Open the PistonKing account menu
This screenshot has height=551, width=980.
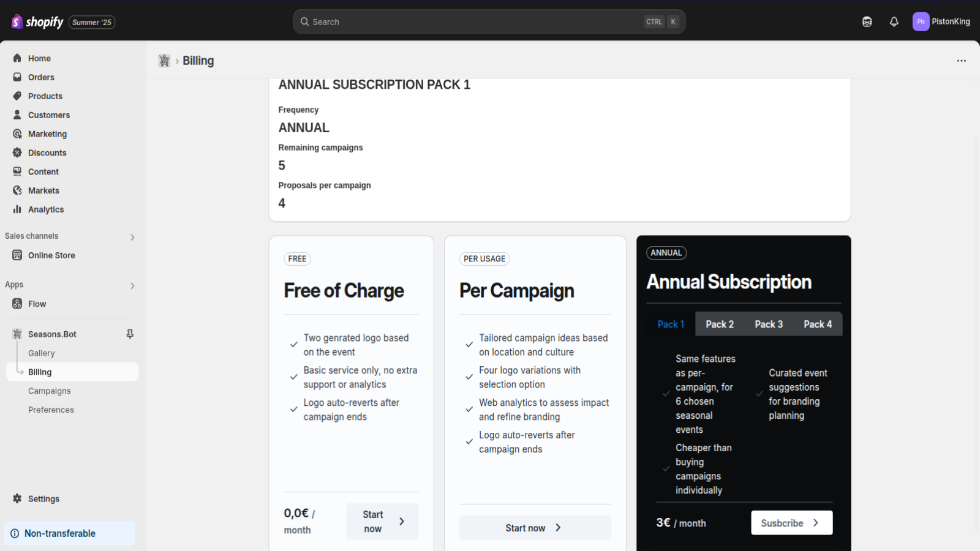coord(941,22)
